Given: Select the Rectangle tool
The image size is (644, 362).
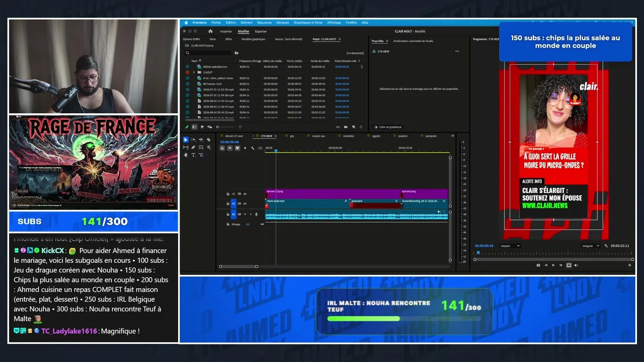Looking at the screenshot, I should pyautogui.click(x=201, y=147).
